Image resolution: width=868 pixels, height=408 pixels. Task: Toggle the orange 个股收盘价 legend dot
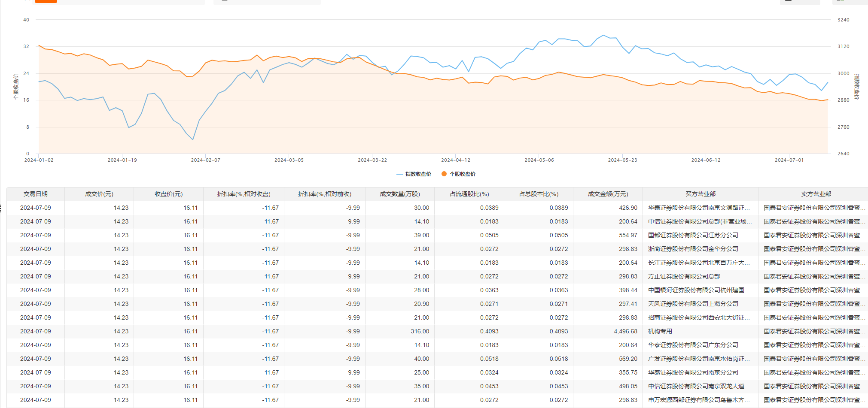444,174
